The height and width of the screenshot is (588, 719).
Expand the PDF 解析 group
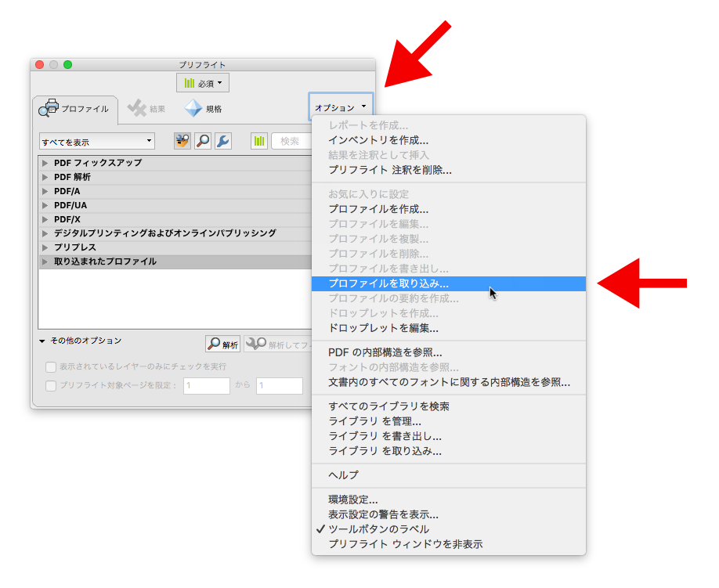tap(45, 177)
